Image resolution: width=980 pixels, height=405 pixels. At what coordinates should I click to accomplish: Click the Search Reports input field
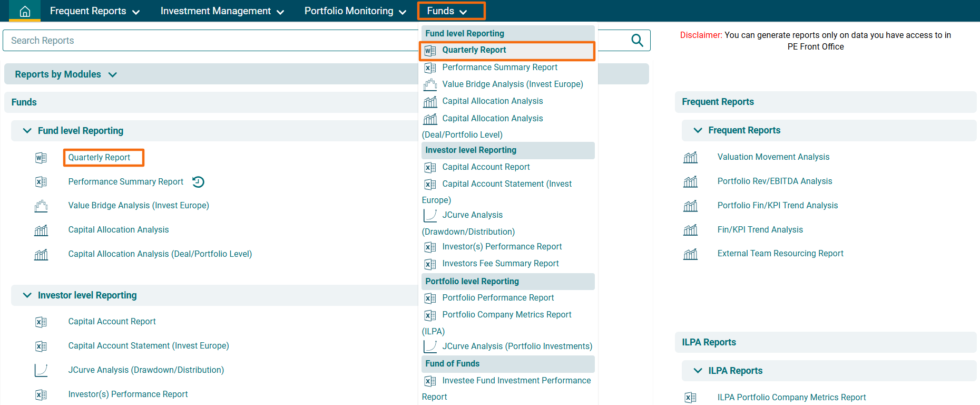pyautogui.click(x=211, y=41)
